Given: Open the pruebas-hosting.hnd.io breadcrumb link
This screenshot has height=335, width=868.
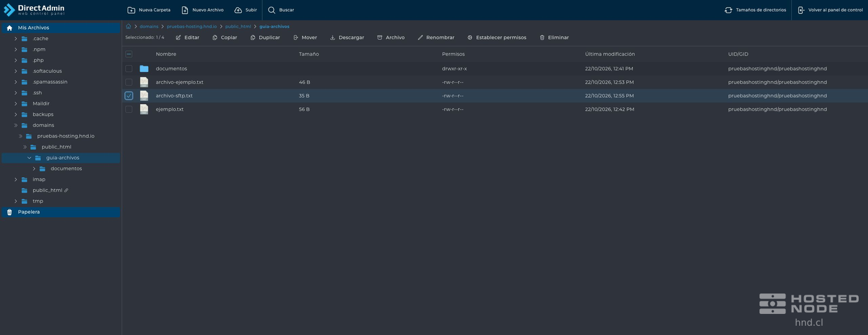Looking at the screenshot, I should pos(192,27).
